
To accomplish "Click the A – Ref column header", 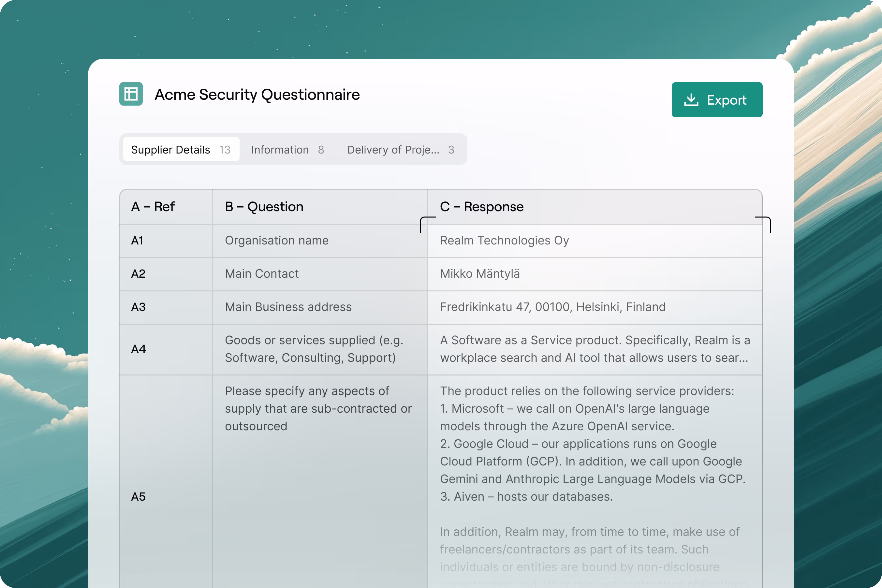I will (x=153, y=207).
